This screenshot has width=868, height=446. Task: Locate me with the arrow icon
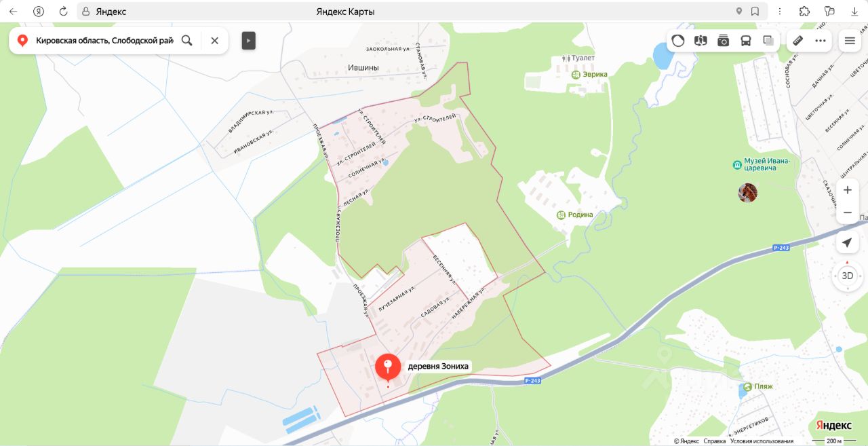tap(847, 242)
